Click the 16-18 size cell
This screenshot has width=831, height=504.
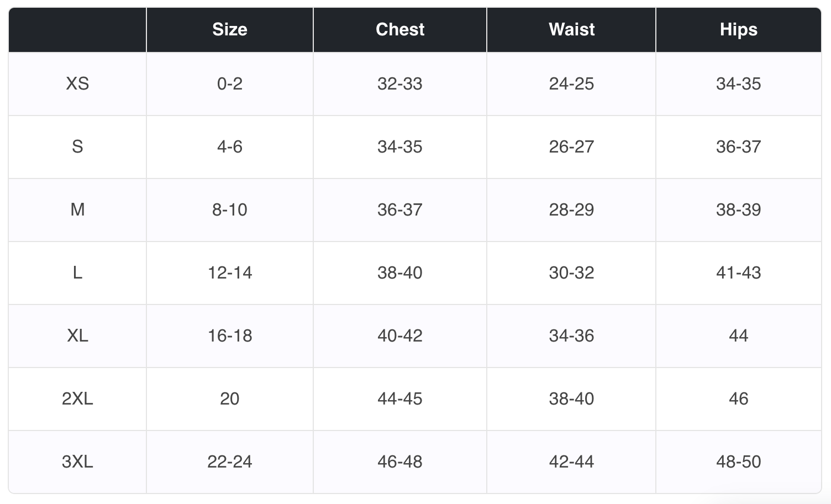(x=230, y=336)
